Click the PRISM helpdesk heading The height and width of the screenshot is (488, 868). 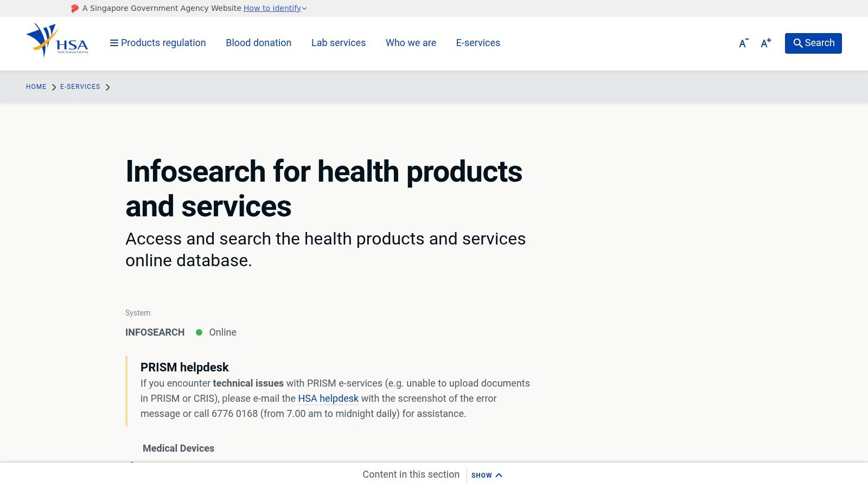[x=184, y=367]
